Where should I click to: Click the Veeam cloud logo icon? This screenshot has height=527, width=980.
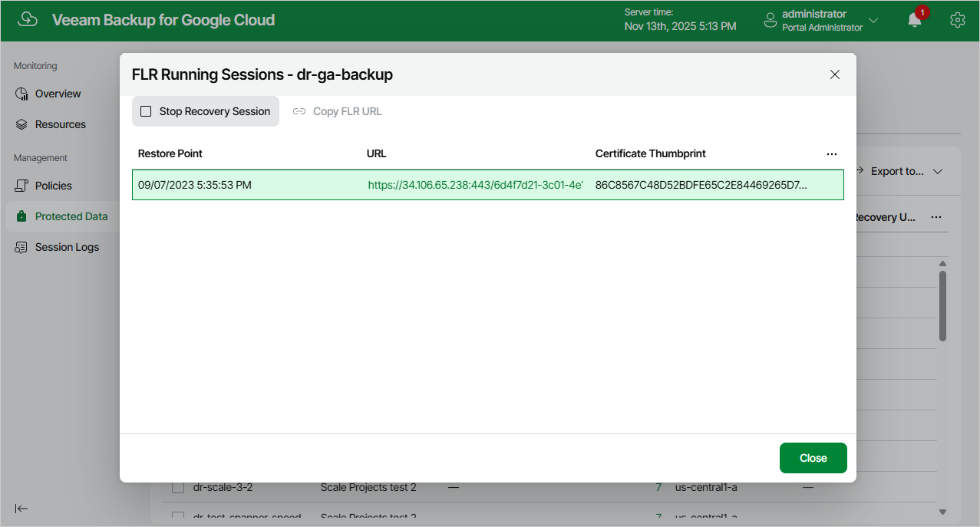(28, 20)
